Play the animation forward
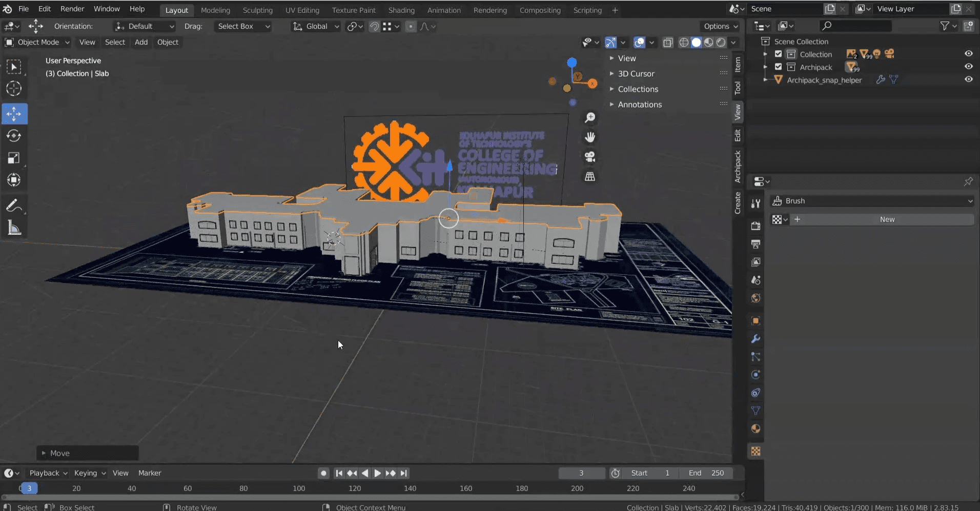The width and height of the screenshot is (980, 511). coord(377,473)
